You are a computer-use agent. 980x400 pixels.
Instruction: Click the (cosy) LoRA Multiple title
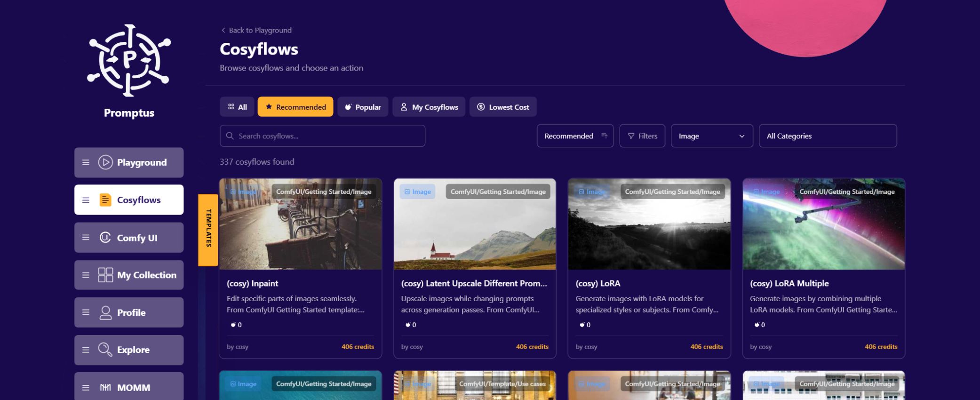(789, 283)
